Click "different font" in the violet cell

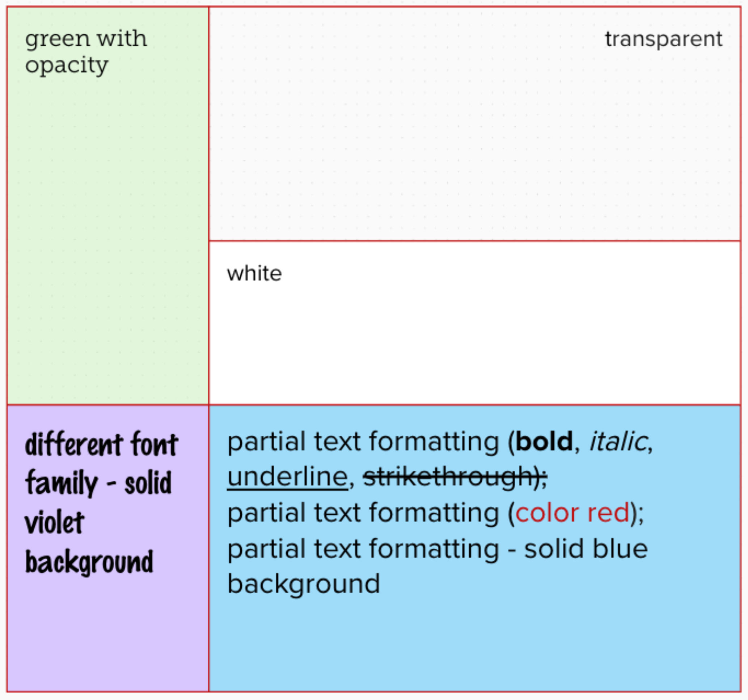click(x=102, y=444)
